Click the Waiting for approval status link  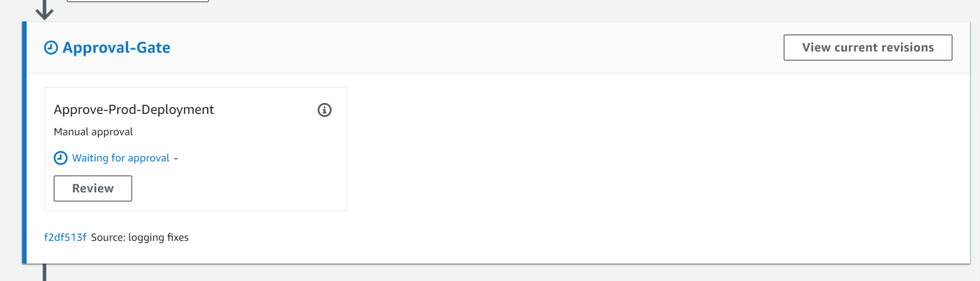tap(121, 157)
